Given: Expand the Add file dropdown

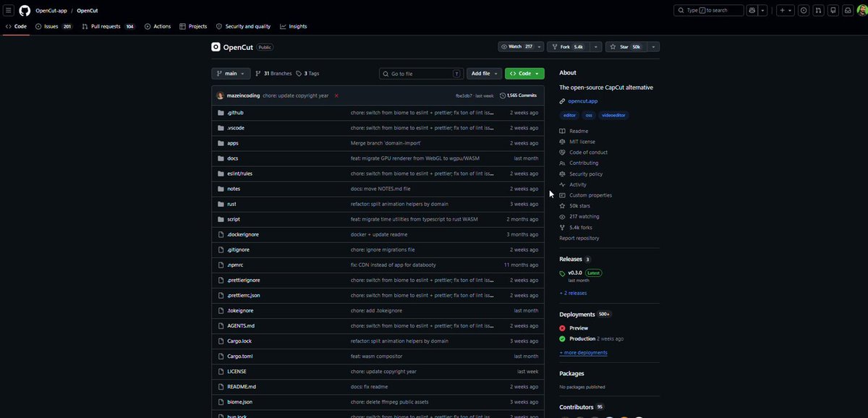Looking at the screenshot, I should point(483,74).
